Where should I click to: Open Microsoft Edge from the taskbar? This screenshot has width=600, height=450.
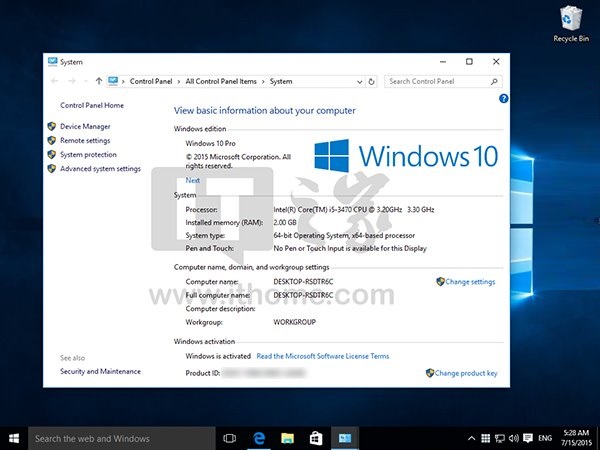point(258,438)
